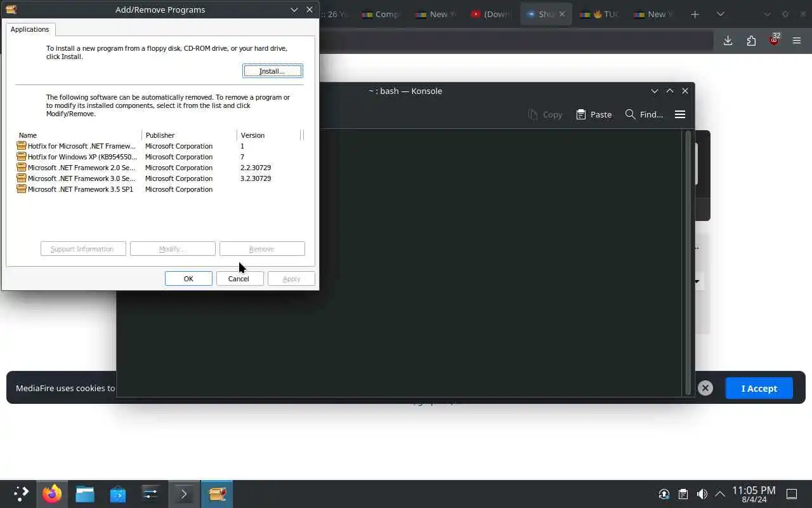Click OK in Add/Remove Programs
The image size is (812, 508).
188,279
